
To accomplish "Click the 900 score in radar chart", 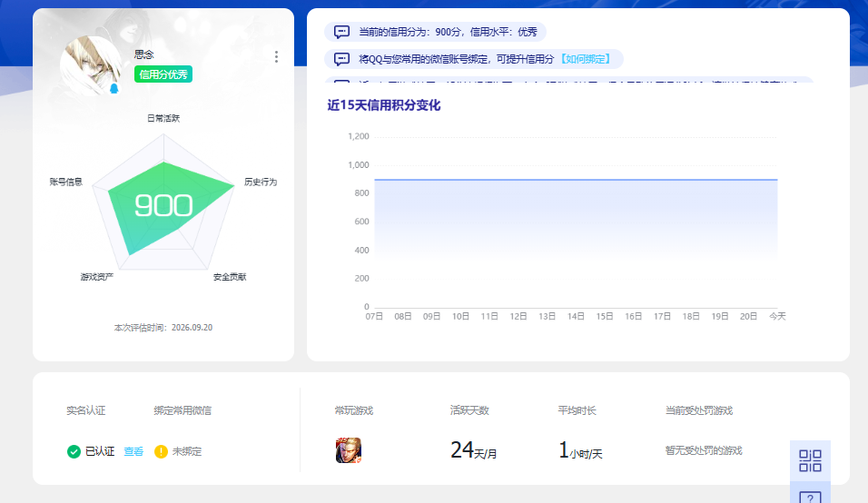I will pos(163,206).
